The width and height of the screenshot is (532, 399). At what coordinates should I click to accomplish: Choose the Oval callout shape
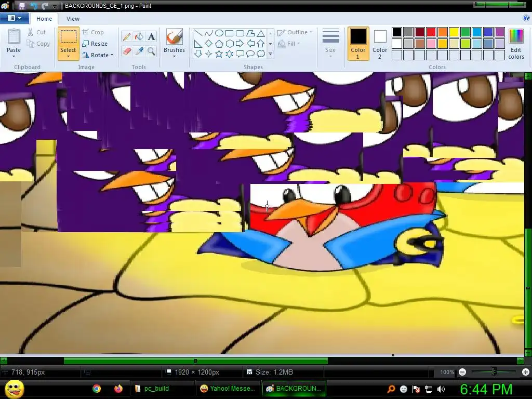coord(250,54)
